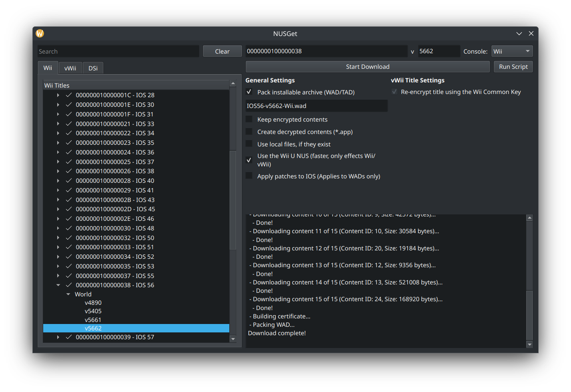The height and width of the screenshot is (392, 571).
Task: Click the Run Script button
Action: coord(513,67)
